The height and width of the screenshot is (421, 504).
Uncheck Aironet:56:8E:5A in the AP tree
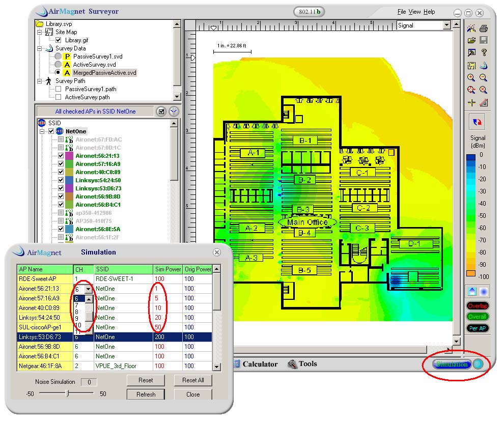tap(61, 229)
